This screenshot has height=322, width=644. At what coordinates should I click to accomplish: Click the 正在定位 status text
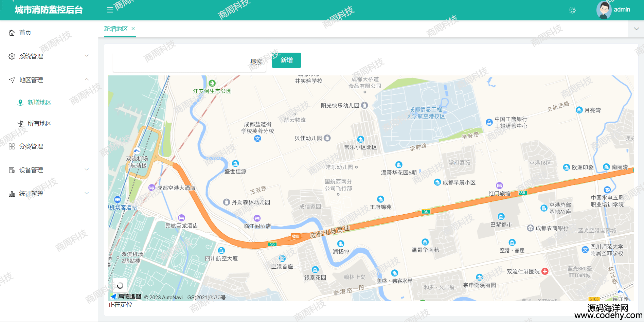tap(120, 305)
